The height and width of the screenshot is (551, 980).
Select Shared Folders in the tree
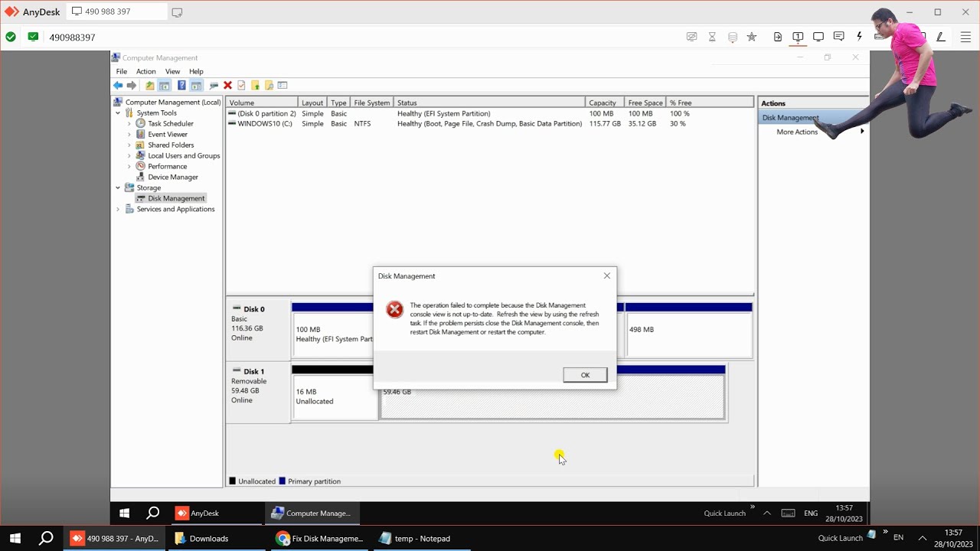(x=171, y=145)
